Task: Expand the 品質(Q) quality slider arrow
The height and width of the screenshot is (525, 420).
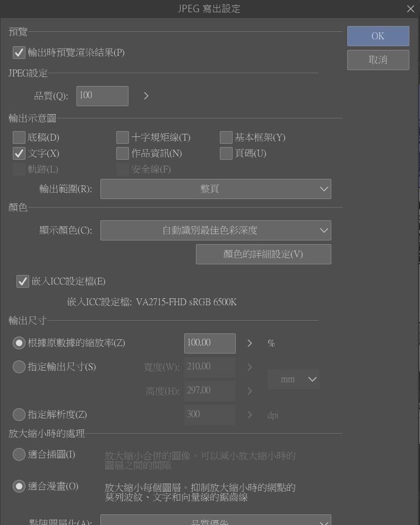Action: pos(146,96)
